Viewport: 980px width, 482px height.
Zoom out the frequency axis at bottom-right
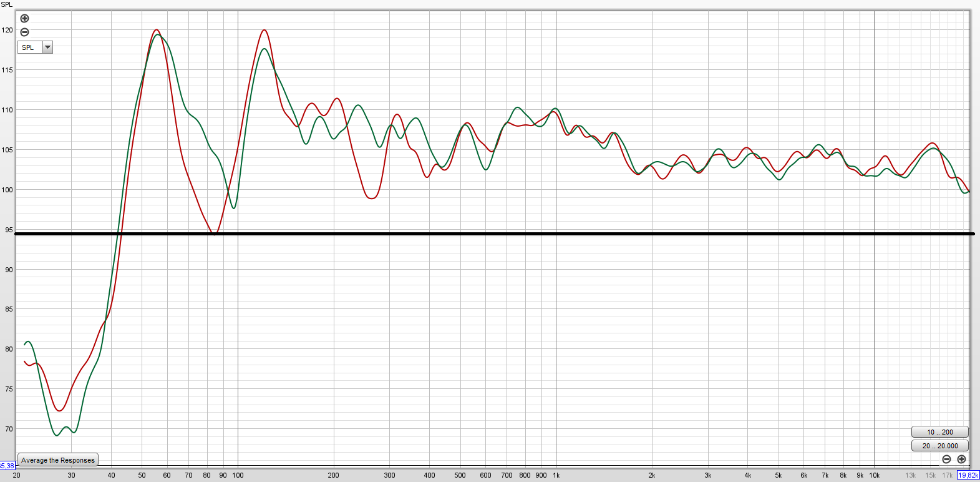pos(946,460)
